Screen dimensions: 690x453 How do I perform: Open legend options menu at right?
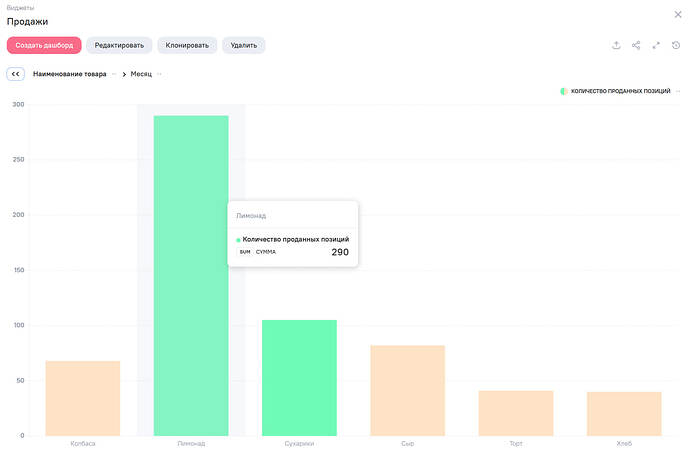677,91
